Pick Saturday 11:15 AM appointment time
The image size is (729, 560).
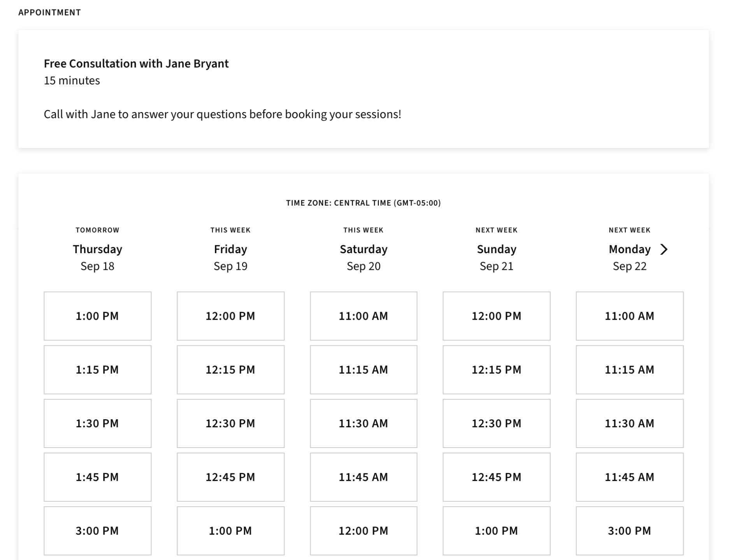[x=363, y=369]
